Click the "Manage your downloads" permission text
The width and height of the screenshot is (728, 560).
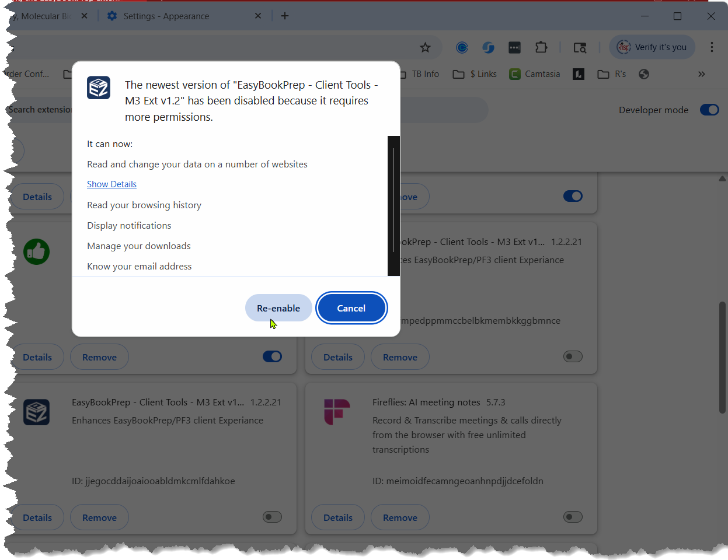point(139,246)
